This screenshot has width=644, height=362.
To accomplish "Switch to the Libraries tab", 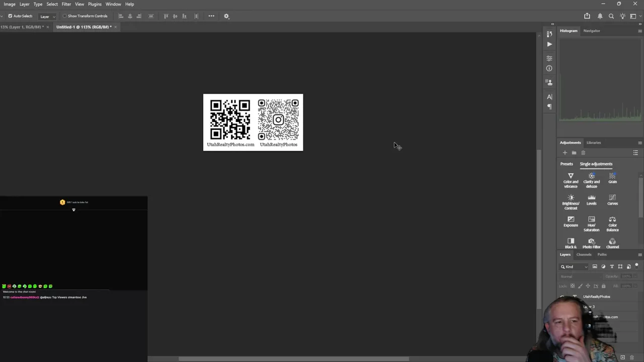I will tap(594, 143).
